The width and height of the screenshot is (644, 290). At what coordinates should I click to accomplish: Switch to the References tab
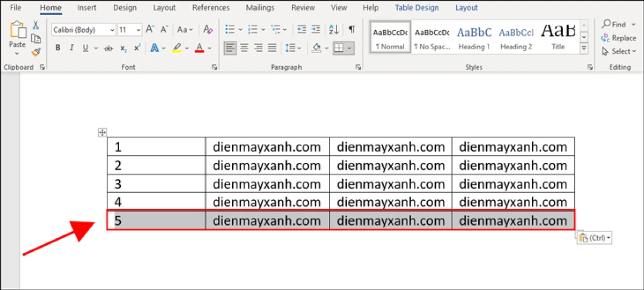[x=211, y=8]
